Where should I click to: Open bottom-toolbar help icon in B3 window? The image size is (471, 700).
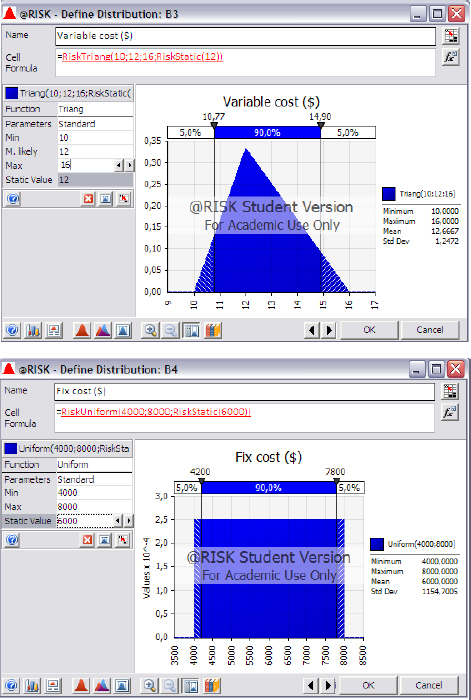13,330
